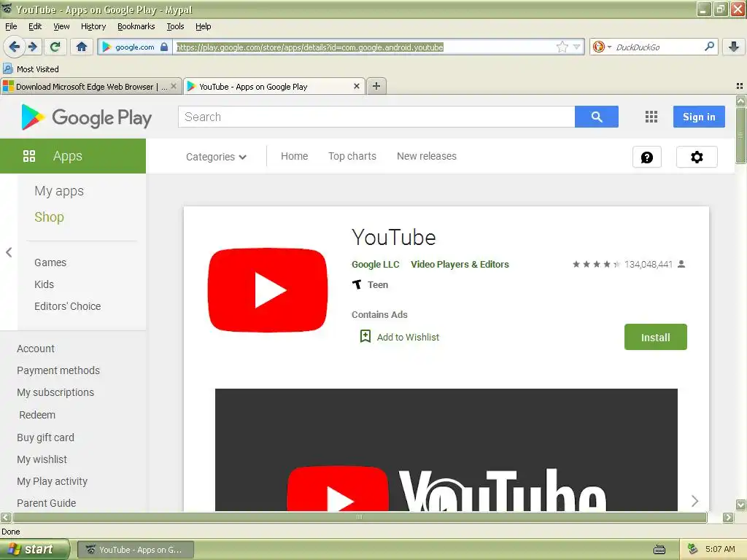
Task: Open My wishlist
Action: (42, 459)
